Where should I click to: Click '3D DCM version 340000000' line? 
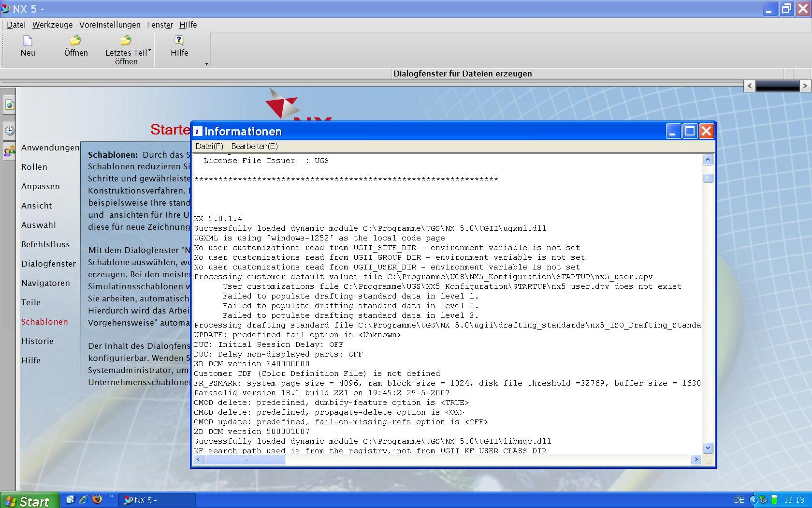point(252,364)
